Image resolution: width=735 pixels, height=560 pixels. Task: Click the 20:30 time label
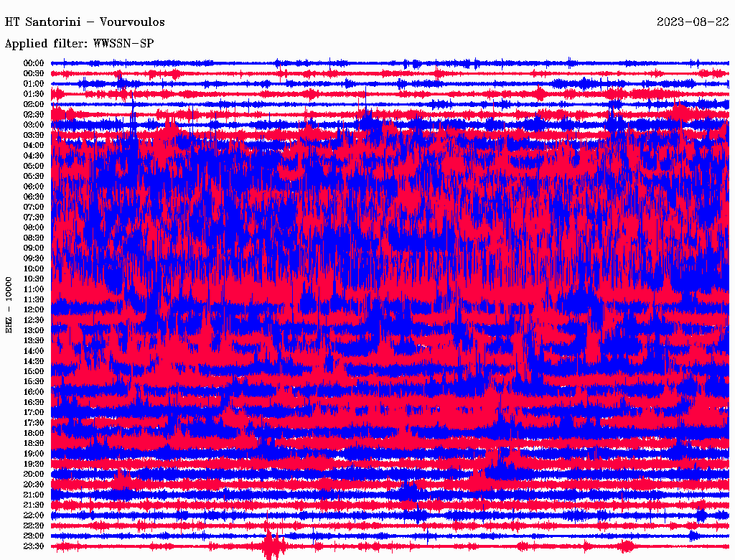click(x=34, y=485)
